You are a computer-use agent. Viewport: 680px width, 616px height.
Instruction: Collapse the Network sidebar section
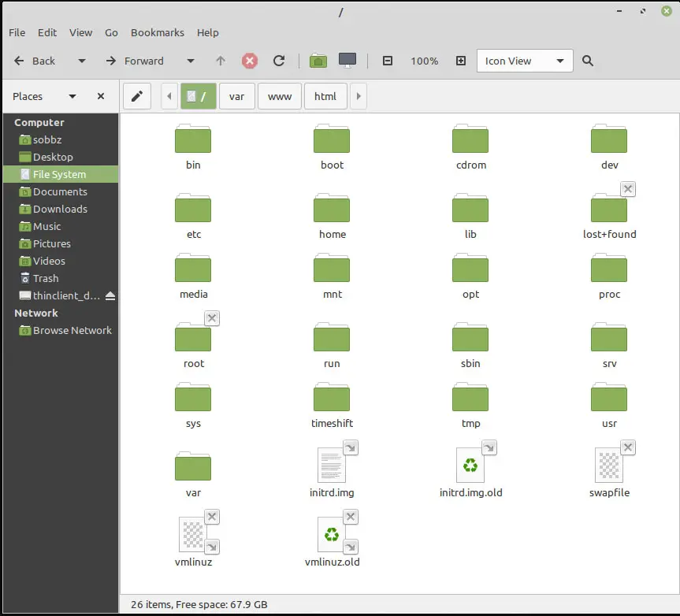click(x=36, y=313)
